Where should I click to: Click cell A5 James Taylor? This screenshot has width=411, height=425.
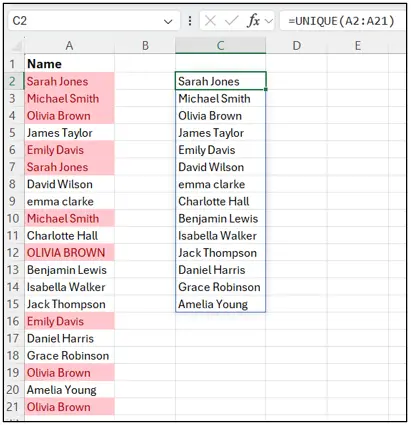pos(69,133)
